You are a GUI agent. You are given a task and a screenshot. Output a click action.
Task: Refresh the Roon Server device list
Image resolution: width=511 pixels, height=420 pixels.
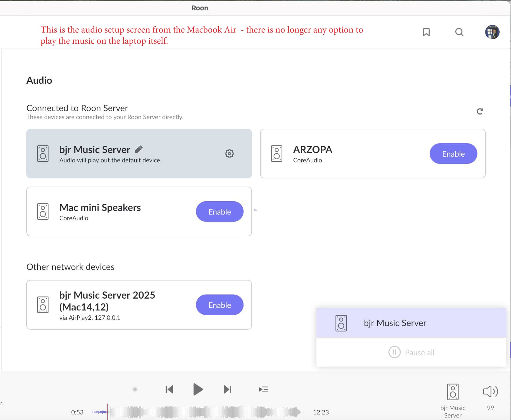[480, 111]
